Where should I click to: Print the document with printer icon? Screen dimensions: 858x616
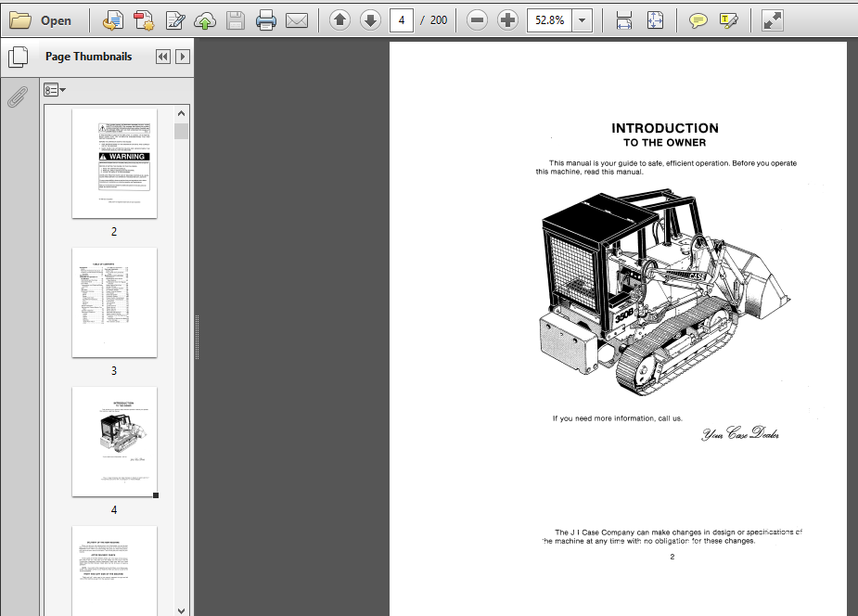tap(266, 20)
